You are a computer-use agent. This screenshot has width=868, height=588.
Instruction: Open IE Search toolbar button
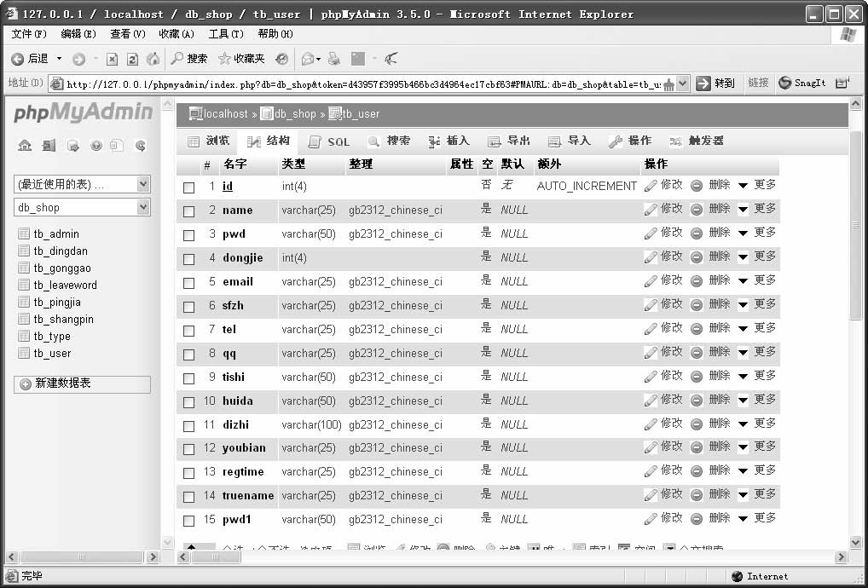pos(188,59)
